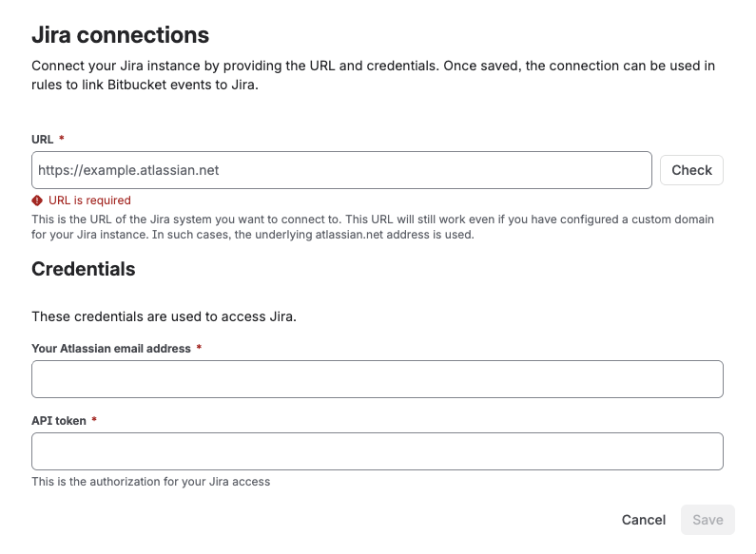Click the 'URL is required' error message
Screen dimensions: 756x554
[89, 201]
